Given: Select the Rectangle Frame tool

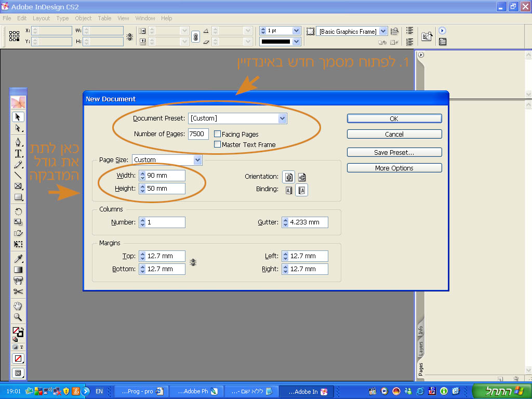Looking at the screenshot, I should click(x=18, y=186).
